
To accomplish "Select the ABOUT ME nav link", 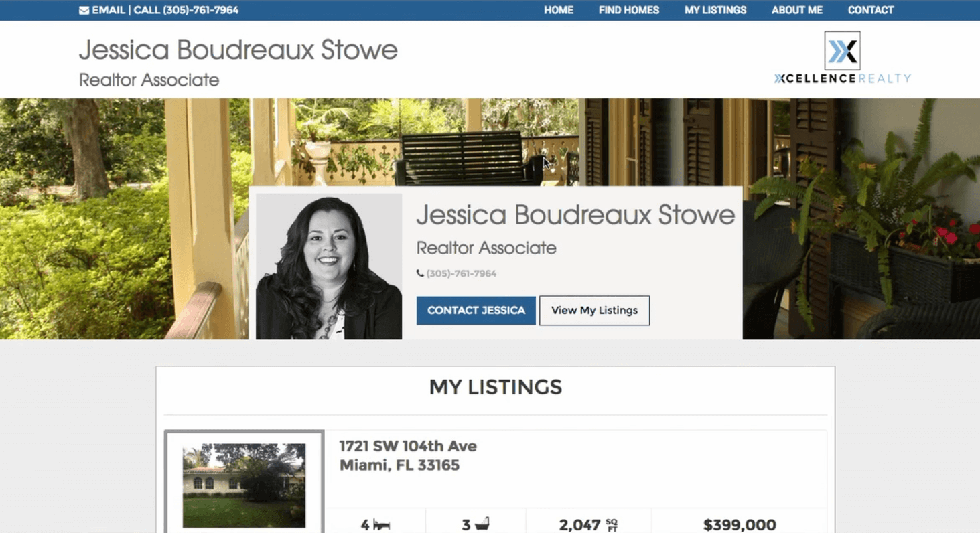I will (x=797, y=10).
